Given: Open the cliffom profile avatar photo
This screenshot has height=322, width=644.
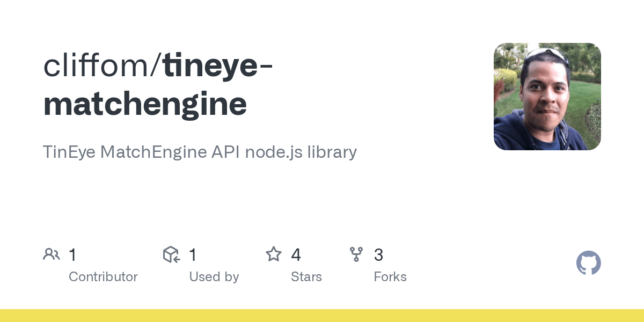Looking at the screenshot, I should pyautogui.click(x=547, y=97).
